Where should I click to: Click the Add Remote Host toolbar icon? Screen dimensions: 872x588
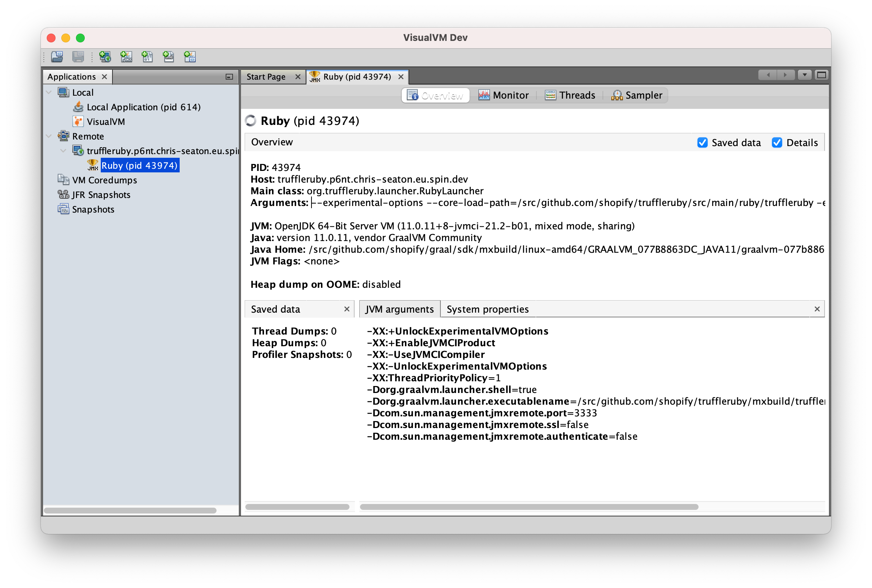(105, 57)
